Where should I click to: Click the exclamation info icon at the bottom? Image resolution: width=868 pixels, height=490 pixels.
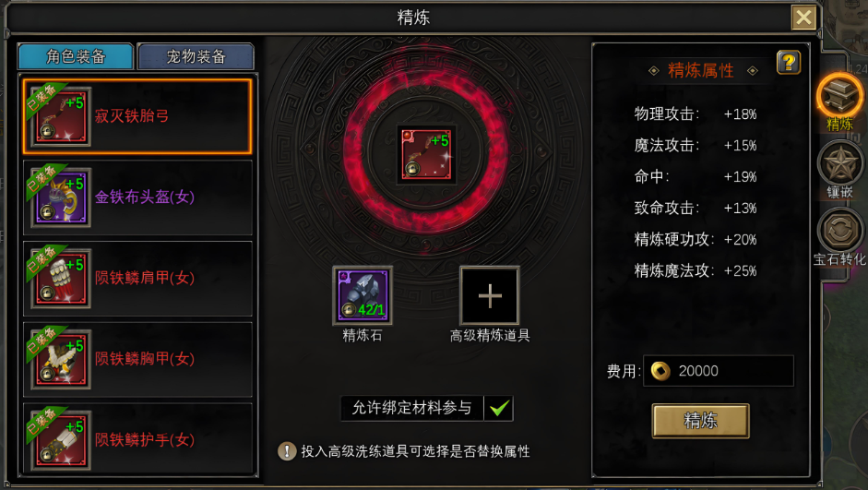(287, 451)
